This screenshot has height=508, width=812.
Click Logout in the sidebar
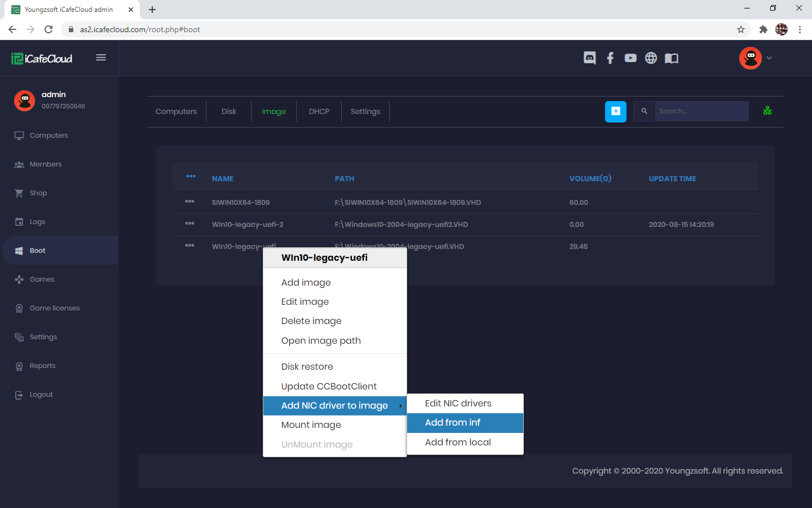(41, 395)
